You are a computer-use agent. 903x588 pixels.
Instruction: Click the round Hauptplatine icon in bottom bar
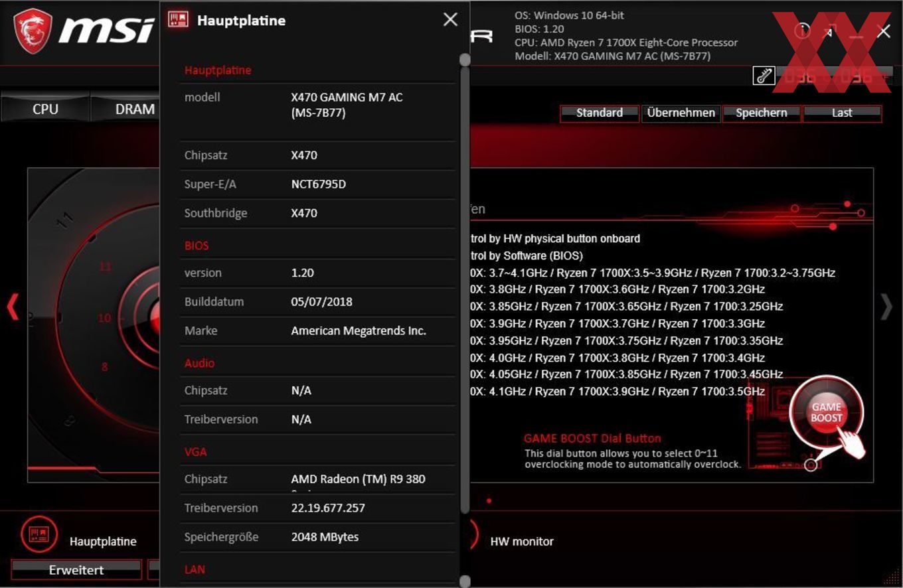coord(39,534)
